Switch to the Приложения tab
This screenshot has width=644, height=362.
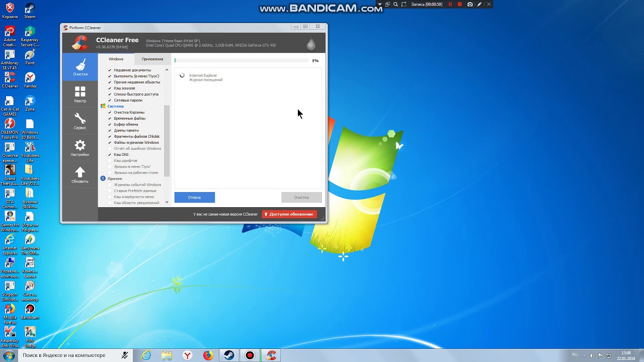[x=152, y=59]
